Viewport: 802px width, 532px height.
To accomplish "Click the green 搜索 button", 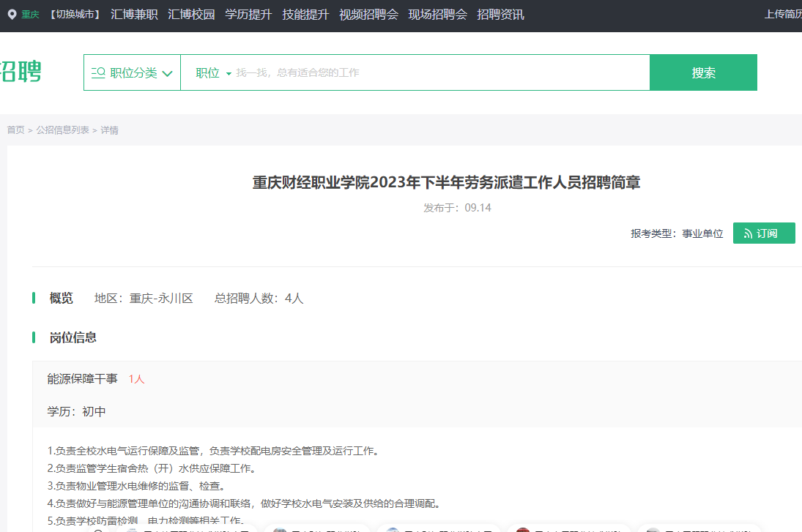I will (x=703, y=72).
